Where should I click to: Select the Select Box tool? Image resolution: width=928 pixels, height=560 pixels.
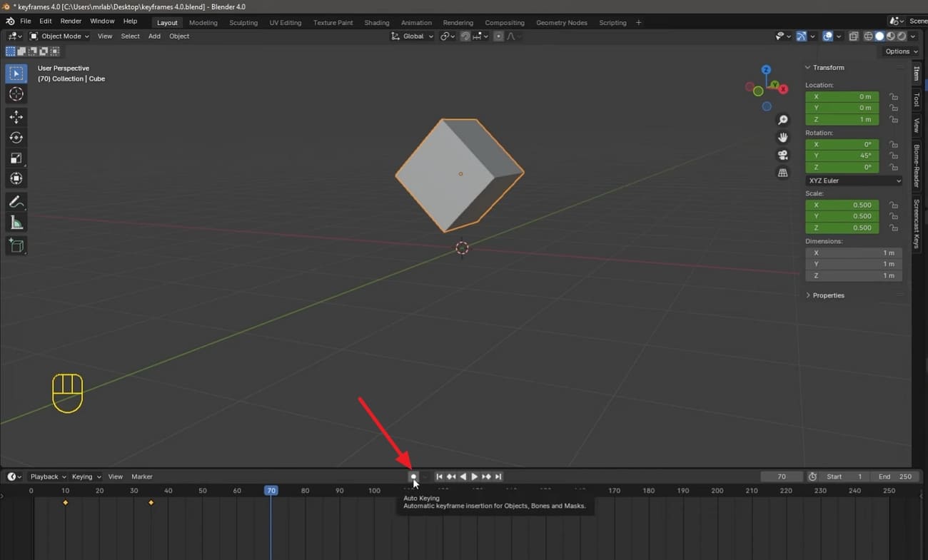tap(16, 73)
